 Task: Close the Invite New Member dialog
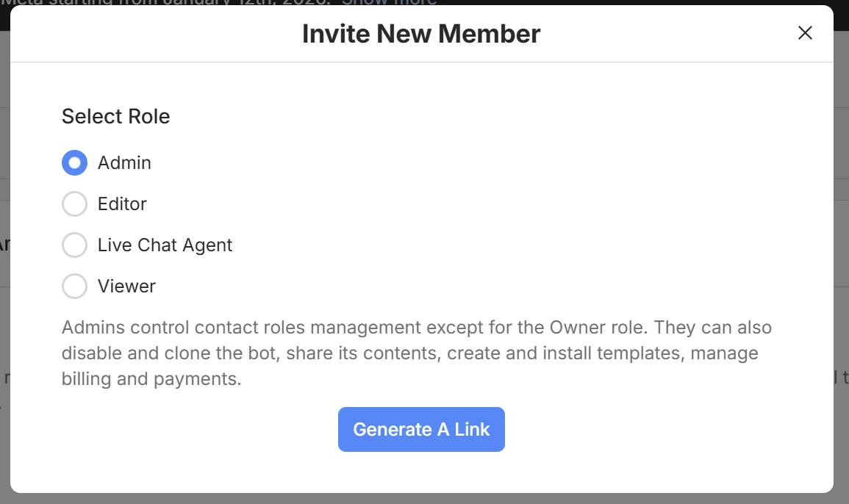click(x=805, y=33)
